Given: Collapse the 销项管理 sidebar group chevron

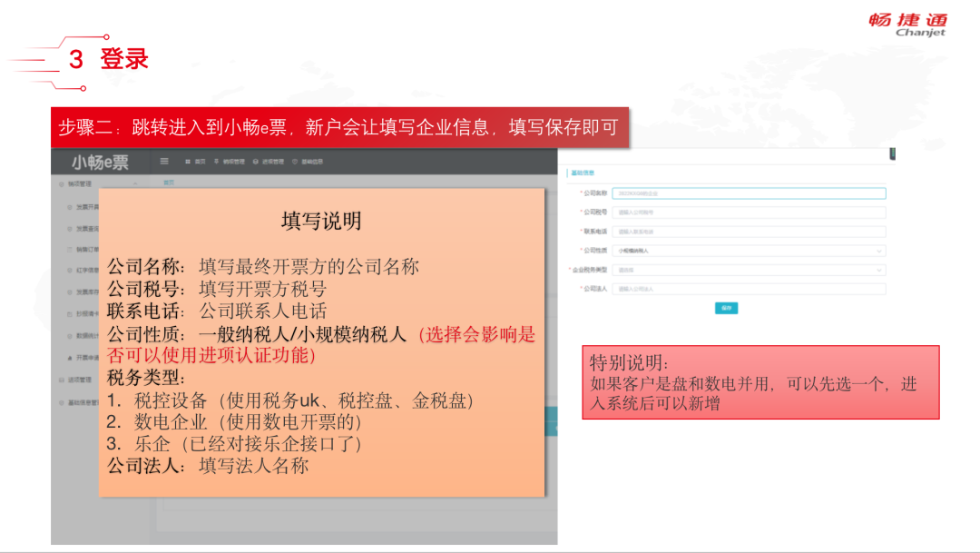Looking at the screenshot, I should (135, 184).
